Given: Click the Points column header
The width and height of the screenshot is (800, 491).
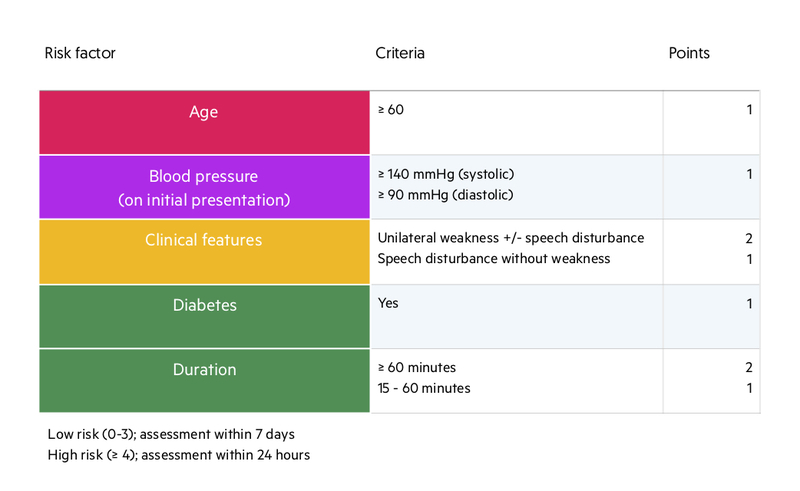Looking at the screenshot, I should point(689,53).
